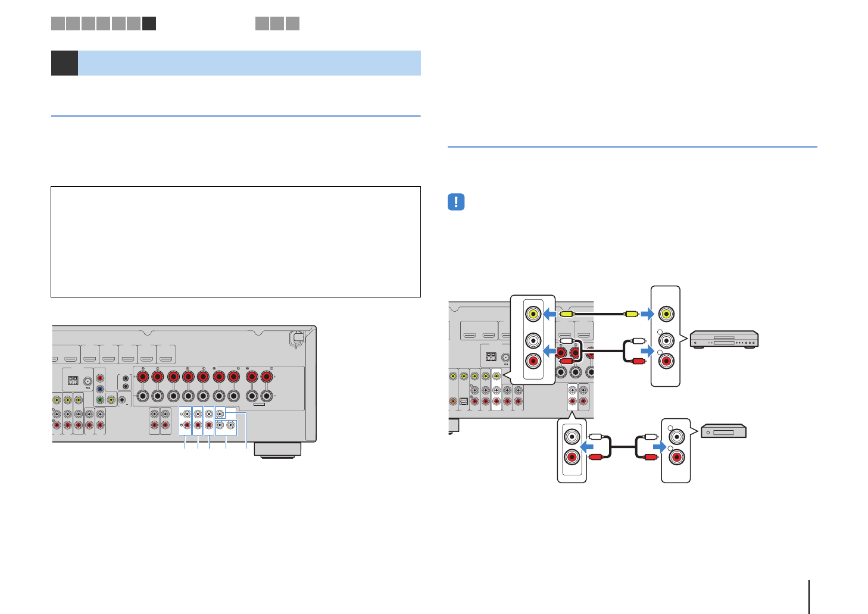Click the blue exclamation caution icon

pos(455,202)
